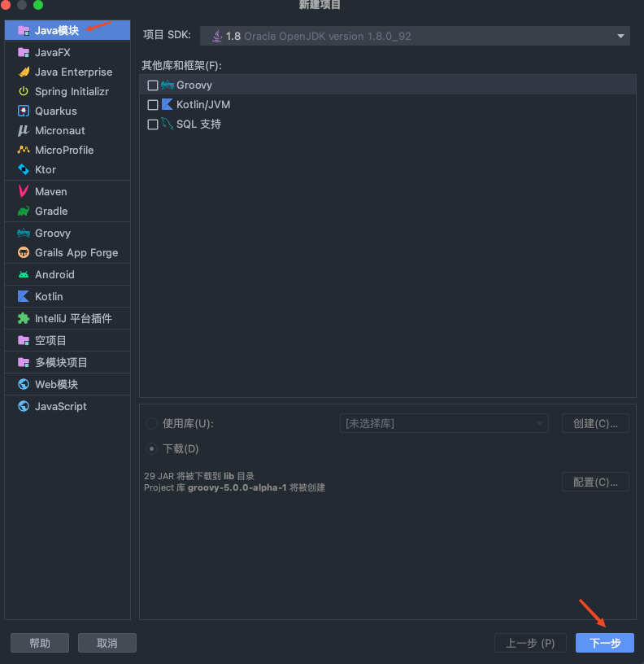This screenshot has height=664, width=644.
Task: Click the Java cup icon in SDK field
Action: 216,36
